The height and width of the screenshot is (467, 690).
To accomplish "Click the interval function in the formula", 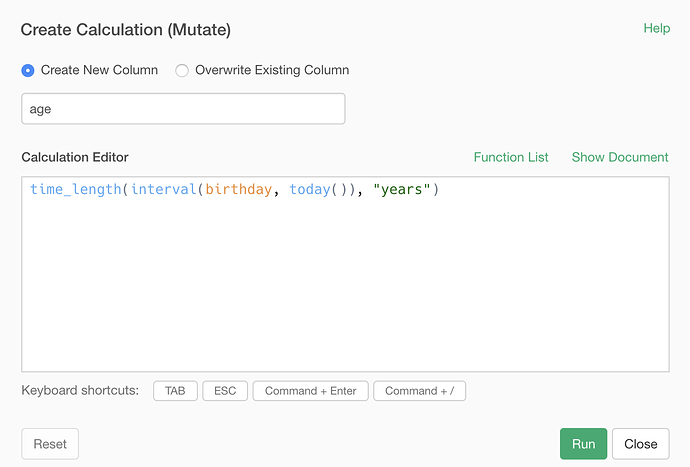I will click(164, 189).
